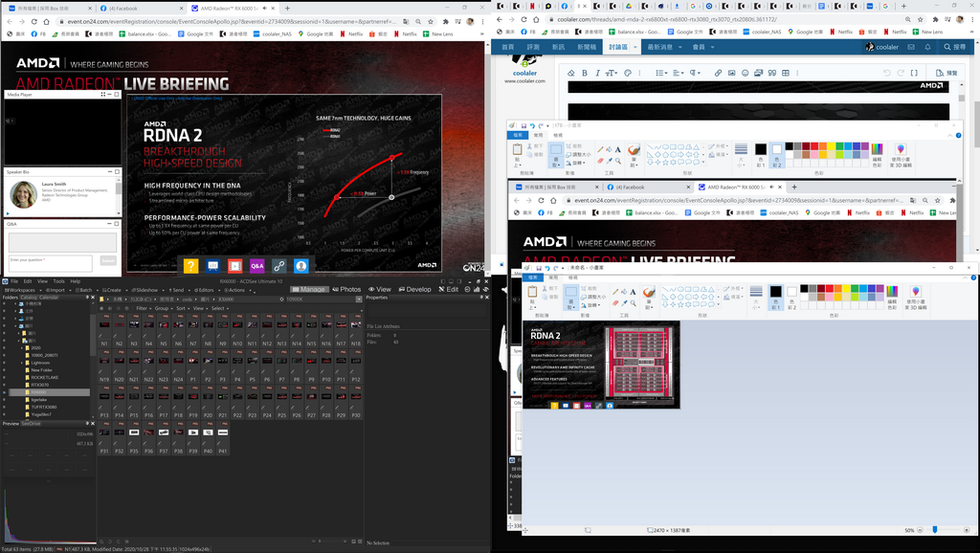Toggle easy-select marker beside ROCKETLAKE folder
The width and height of the screenshot is (980, 553).
coord(5,377)
